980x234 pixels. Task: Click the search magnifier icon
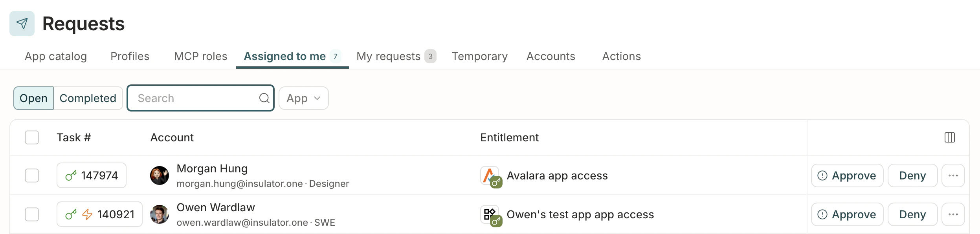coord(264,98)
